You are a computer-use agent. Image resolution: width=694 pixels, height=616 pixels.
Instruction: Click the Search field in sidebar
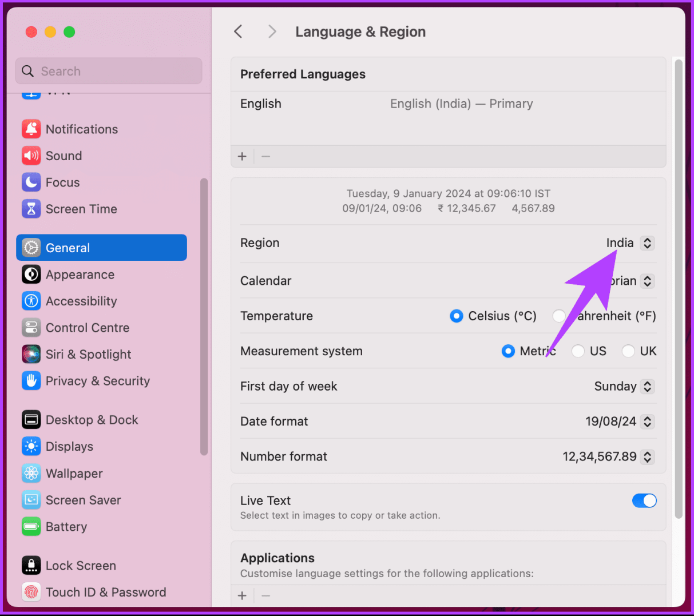pyautogui.click(x=109, y=71)
